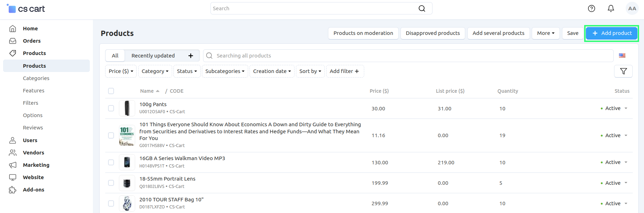The height and width of the screenshot is (213, 644).
Task: Click the Save button
Action: [573, 33]
